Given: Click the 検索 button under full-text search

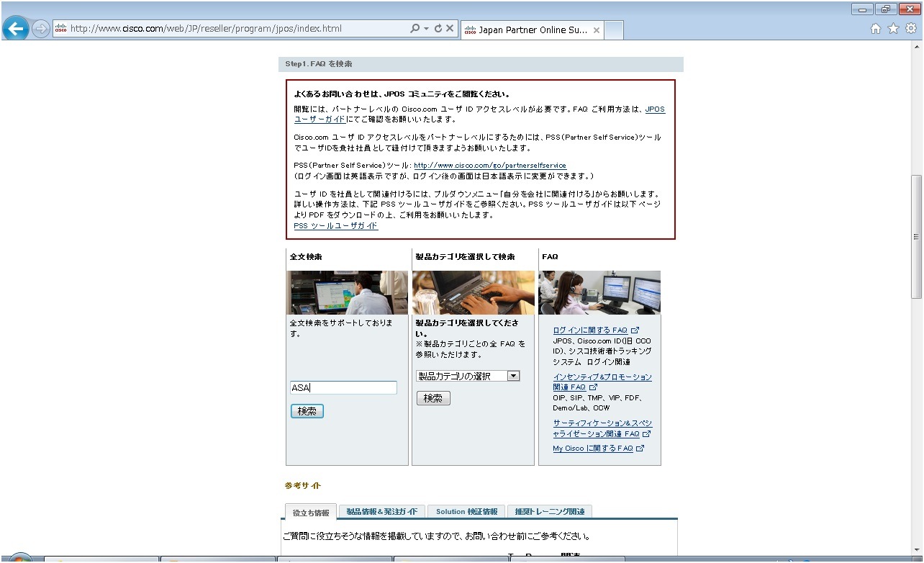Looking at the screenshot, I should (307, 411).
